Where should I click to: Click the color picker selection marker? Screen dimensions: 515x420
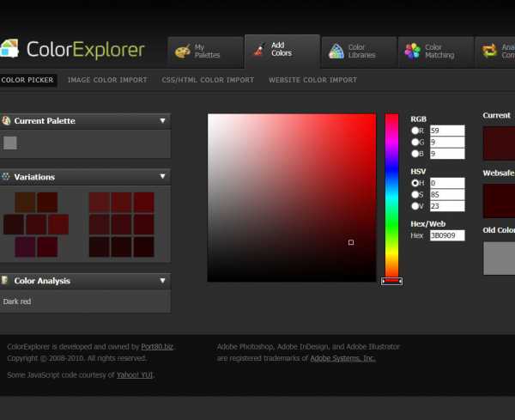tap(351, 242)
